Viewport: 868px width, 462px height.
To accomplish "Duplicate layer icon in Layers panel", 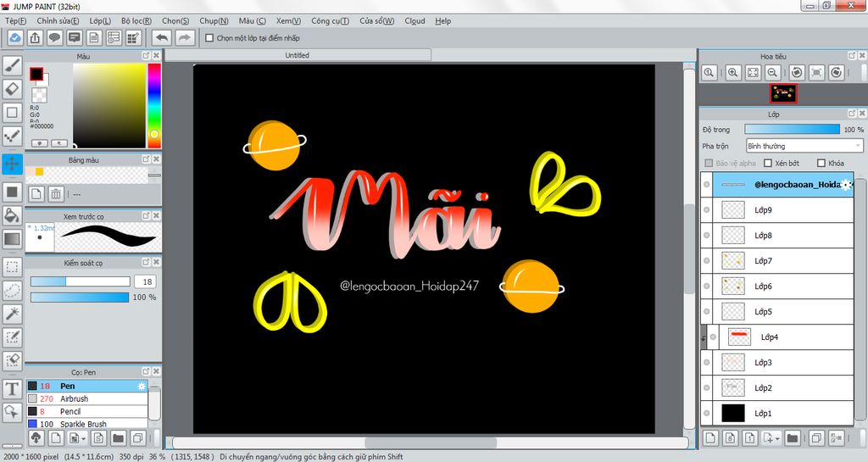I will tap(816, 438).
